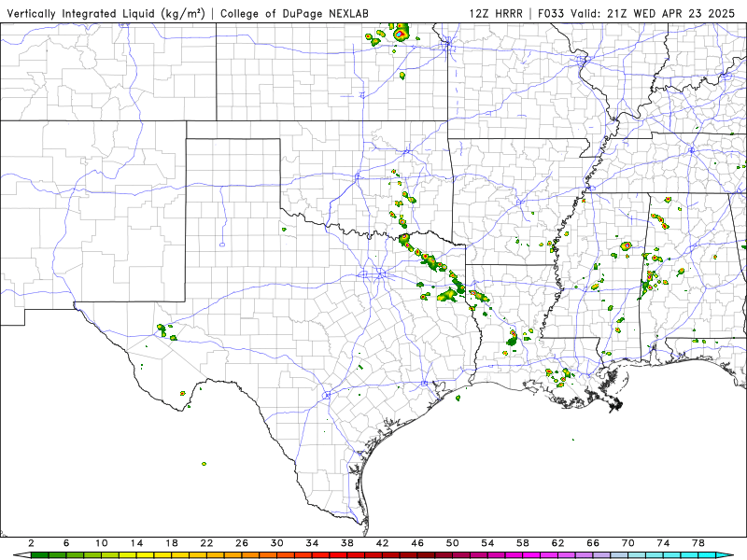Click the "70" color scale value

coord(627,543)
